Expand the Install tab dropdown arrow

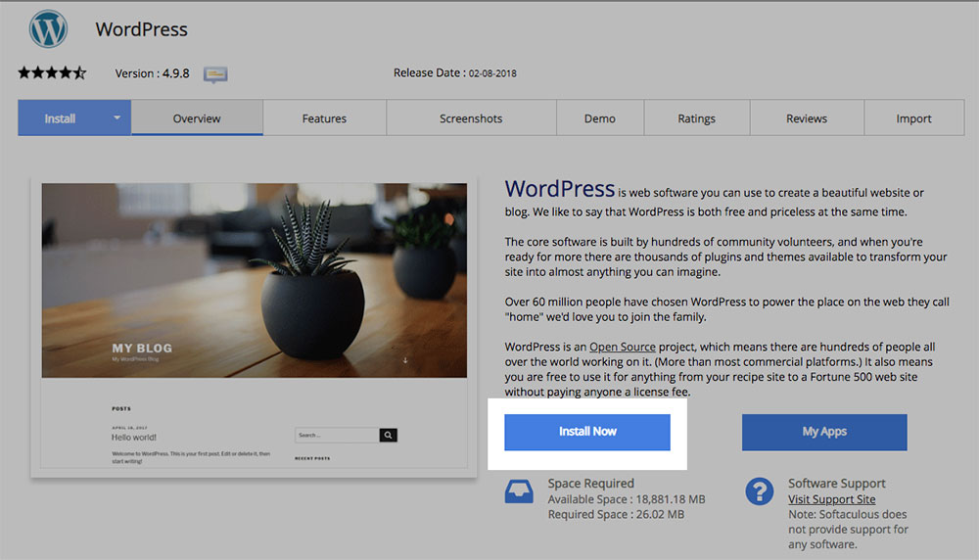(x=117, y=117)
